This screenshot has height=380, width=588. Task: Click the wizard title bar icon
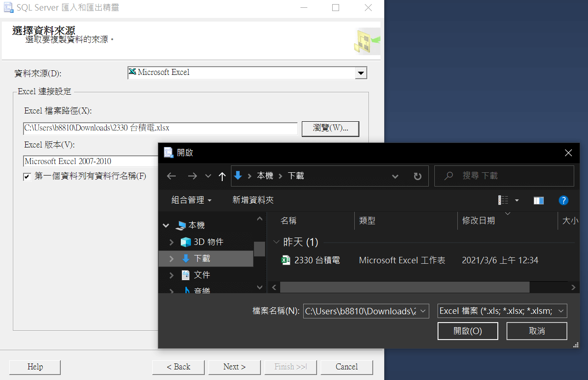click(x=8, y=8)
